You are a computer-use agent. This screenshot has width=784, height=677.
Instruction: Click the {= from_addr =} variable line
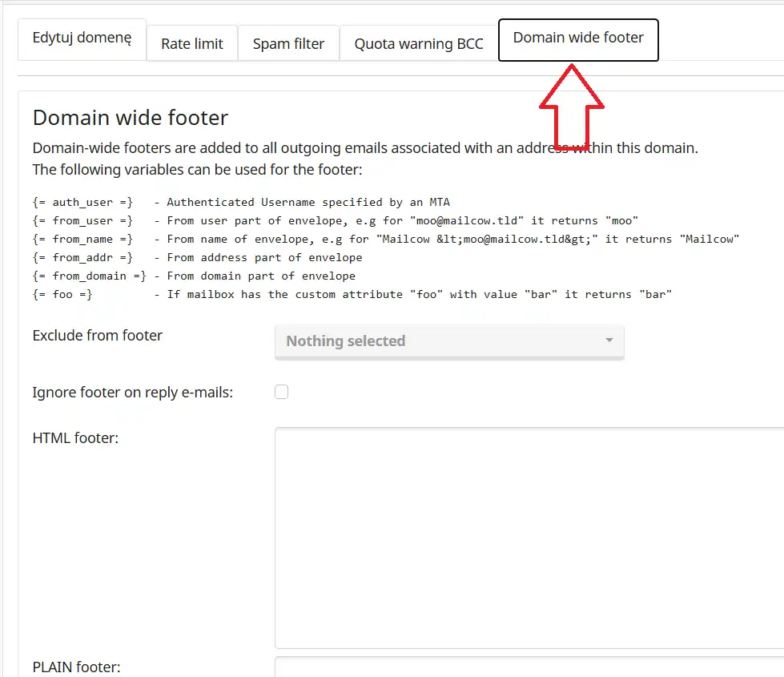198,258
